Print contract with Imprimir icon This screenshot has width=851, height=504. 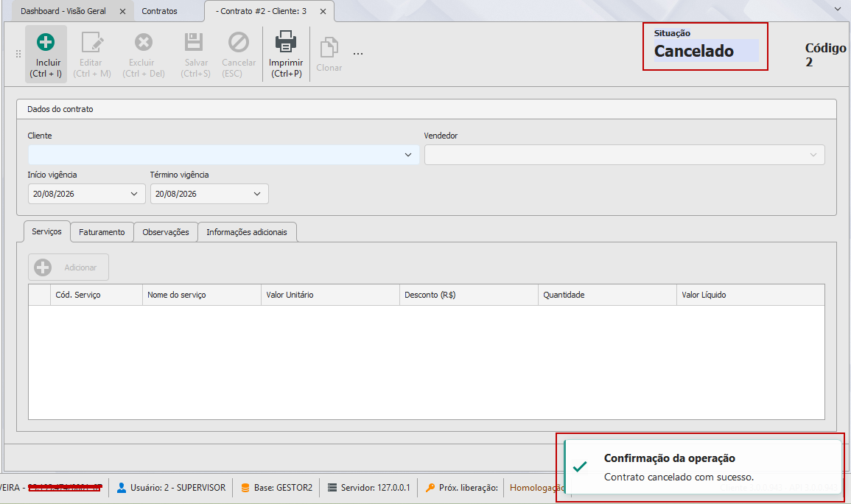tap(285, 42)
